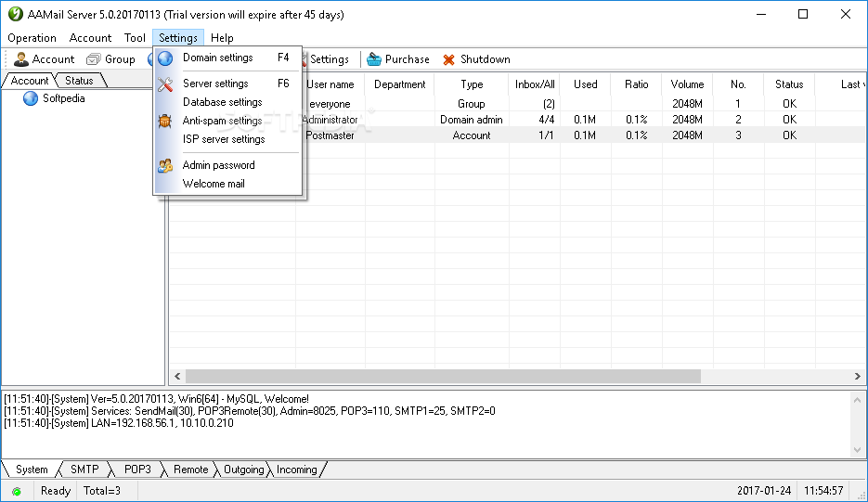Click the Admin password keys icon

tap(165, 165)
